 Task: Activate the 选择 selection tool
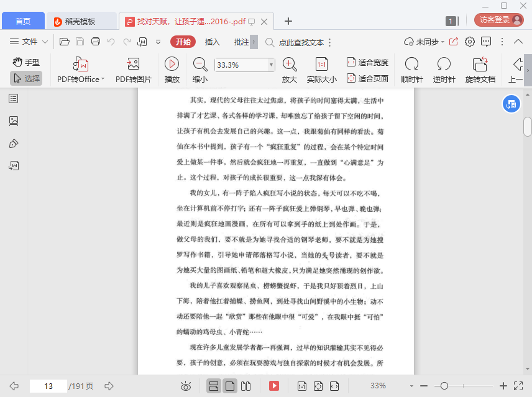[26, 78]
